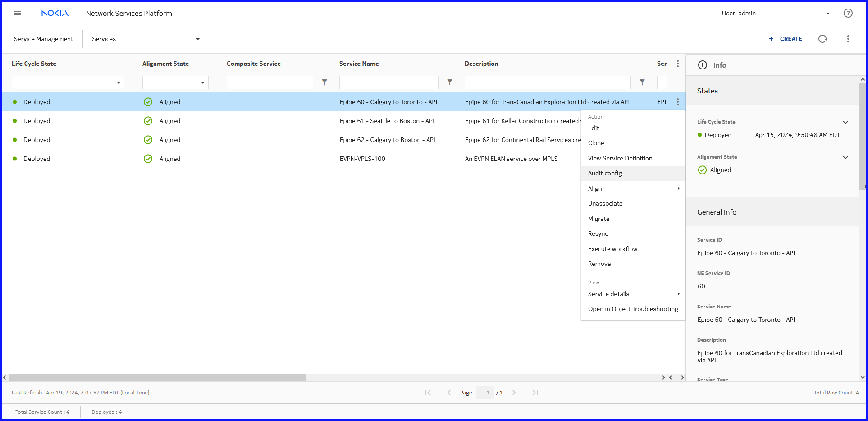Screen dimensions: 868x421
Task: Click the CREATE button
Action: (x=786, y=39)
